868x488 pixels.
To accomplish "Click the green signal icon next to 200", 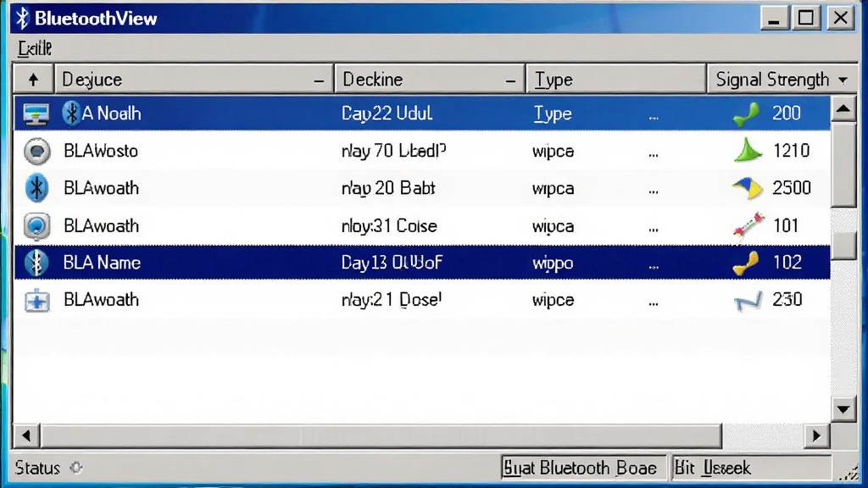I will 746,114.
